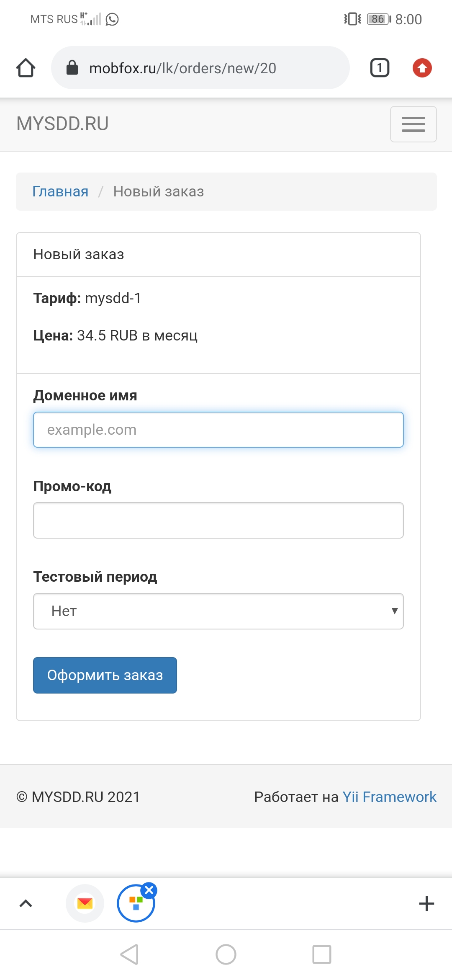Screen dimensions: 452x980
Task: Close the shortcut with blue X badge
Action: point(149,890)
